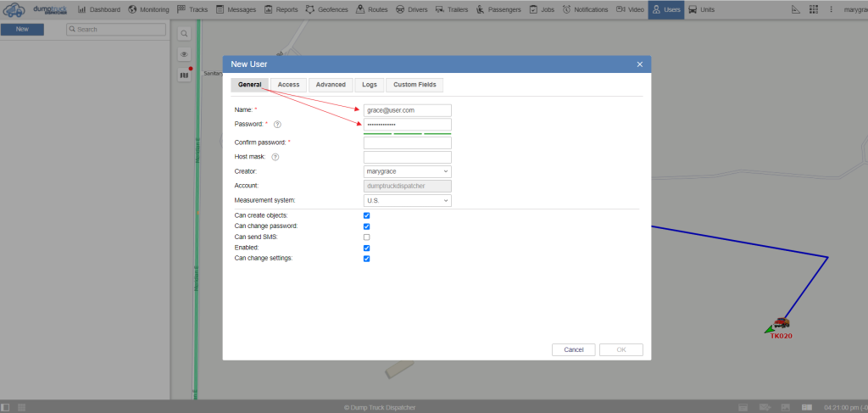This screenshot has height=413, width=868.
Task: Click the Confirm password field
Action: [x=407, y=142]
